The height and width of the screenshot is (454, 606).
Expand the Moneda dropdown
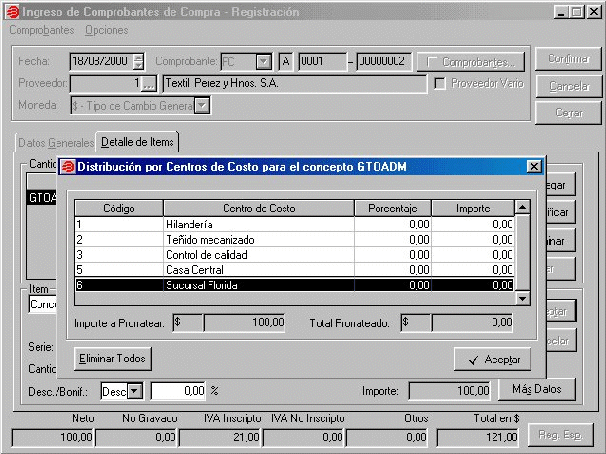coord(187,104)
